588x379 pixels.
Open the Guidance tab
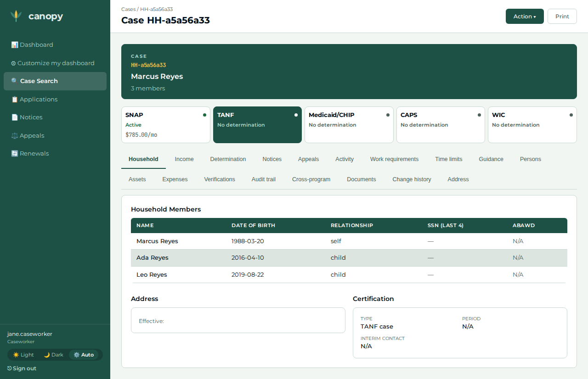pyautogui.click(x=491, y=159)
